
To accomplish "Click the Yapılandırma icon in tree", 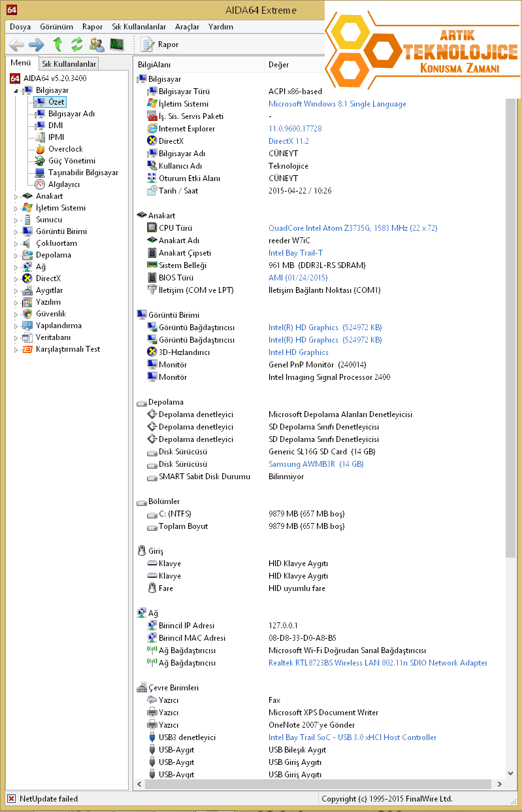I will point(27,326).
